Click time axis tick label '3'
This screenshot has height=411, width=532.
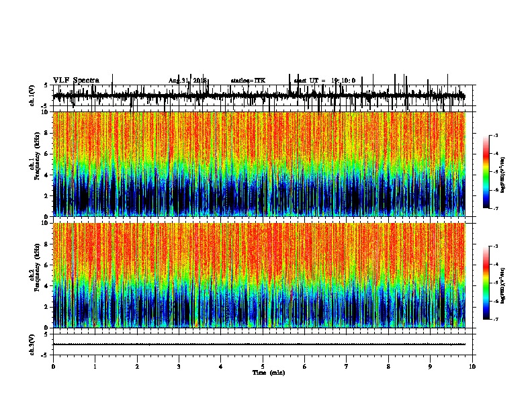[179, 367]
